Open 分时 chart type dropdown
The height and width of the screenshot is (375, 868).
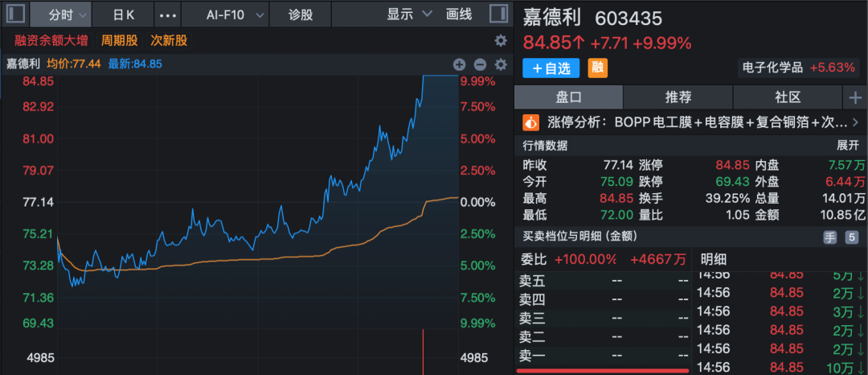tap(60, 14)
